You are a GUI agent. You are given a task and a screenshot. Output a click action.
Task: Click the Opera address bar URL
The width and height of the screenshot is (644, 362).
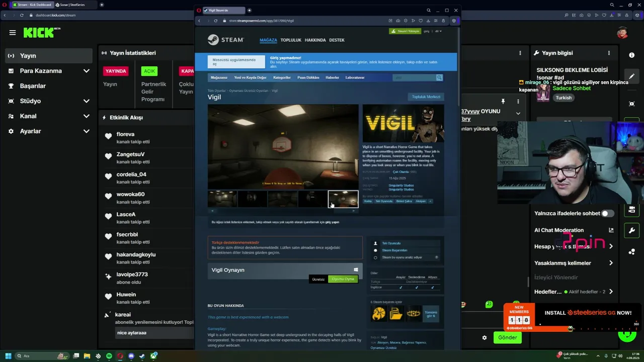pos(262,21)
